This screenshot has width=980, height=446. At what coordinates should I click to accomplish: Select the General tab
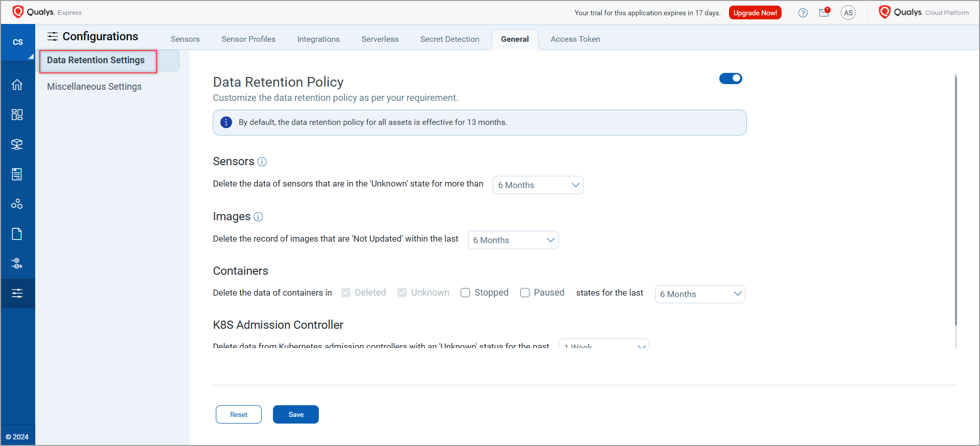point(515,39)
